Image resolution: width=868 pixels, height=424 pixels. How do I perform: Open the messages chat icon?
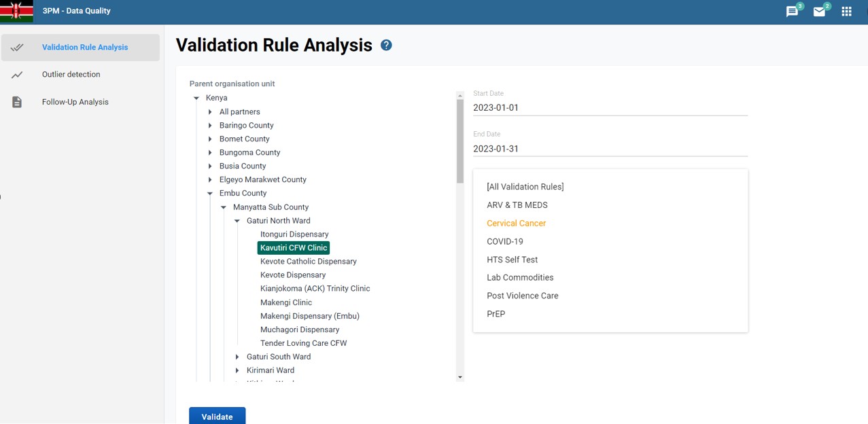click(x=792, y=12)
